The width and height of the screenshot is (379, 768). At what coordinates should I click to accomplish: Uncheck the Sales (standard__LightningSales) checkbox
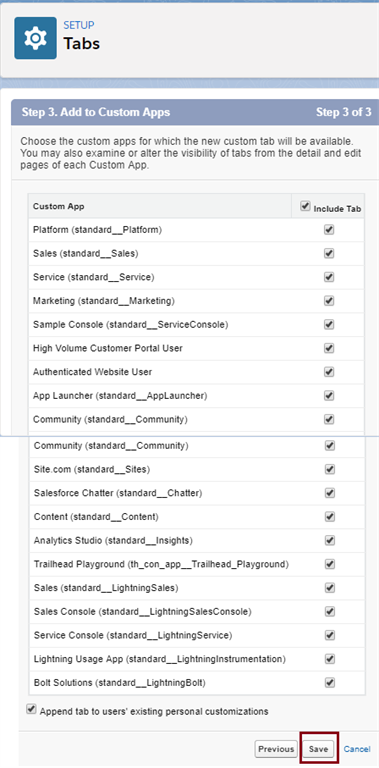pos(330,588)
